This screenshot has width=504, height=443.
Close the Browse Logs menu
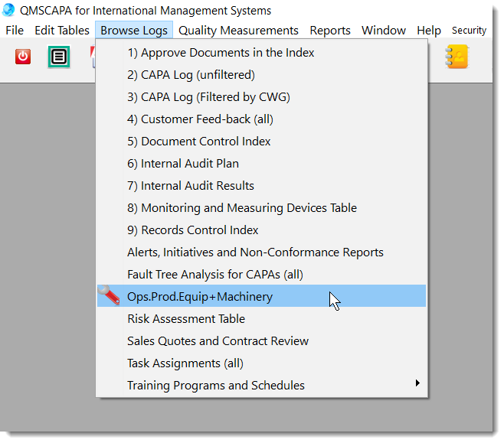[134, 31]
